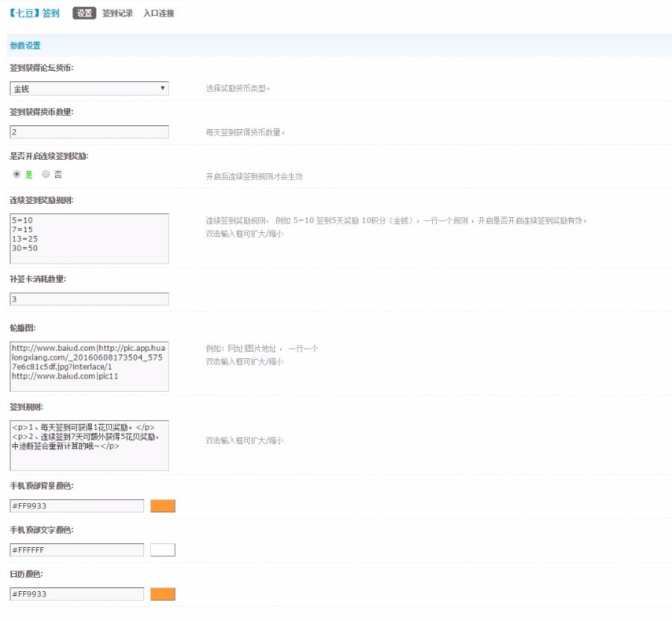672x621 pixels.
Task: Click the orange swatch beside 手机顶部背景颜色
Action: 163,505
